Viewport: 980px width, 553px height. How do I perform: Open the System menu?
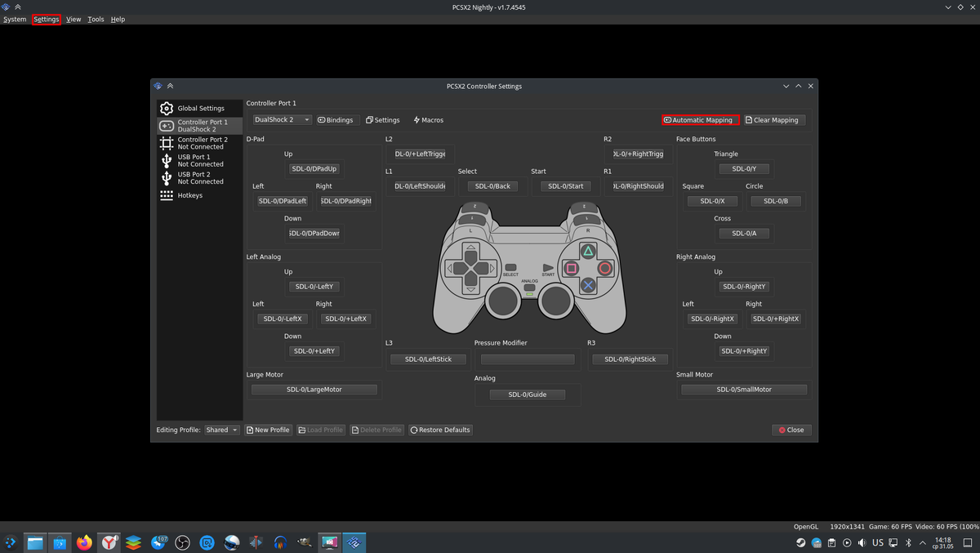click(15, 19)
